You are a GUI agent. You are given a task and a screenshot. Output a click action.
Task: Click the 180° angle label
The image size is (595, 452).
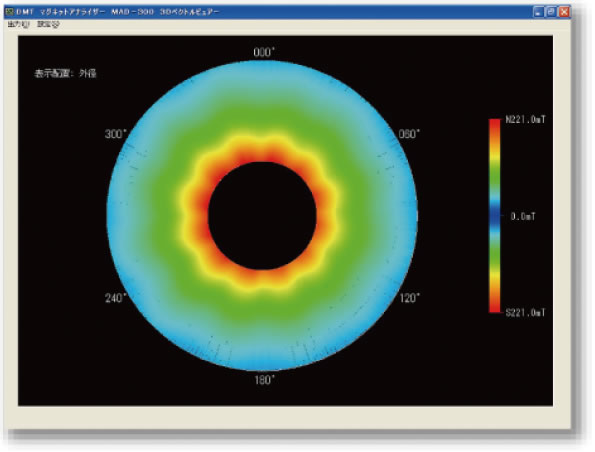[264, 380]
